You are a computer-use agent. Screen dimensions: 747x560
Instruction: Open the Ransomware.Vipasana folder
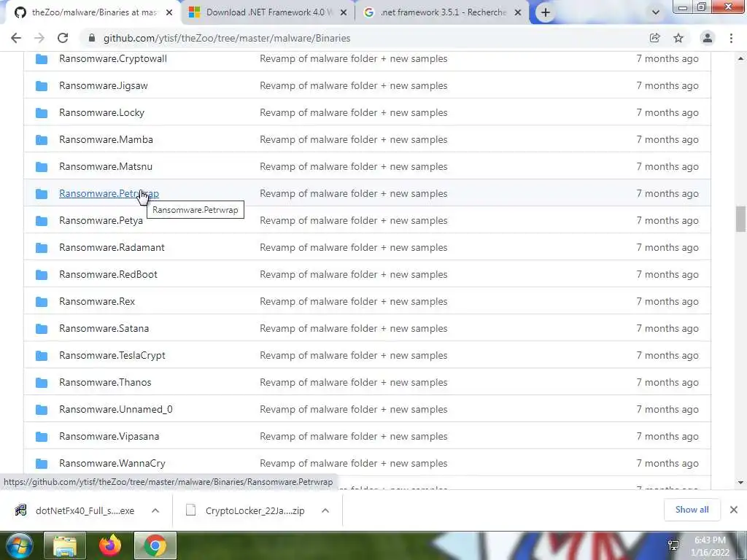109,437
